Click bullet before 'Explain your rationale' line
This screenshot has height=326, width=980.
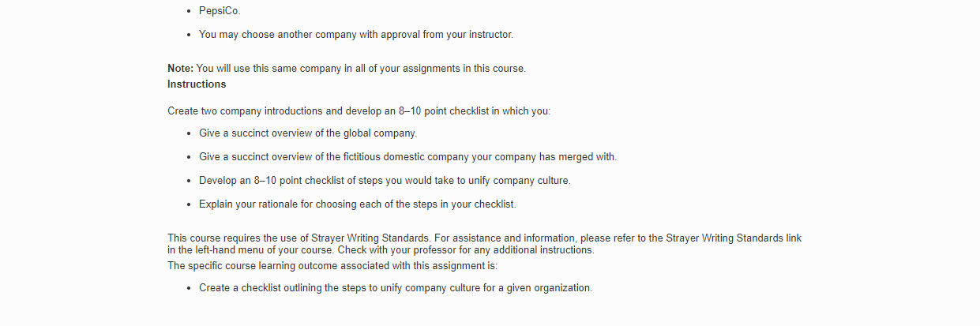point(190,204)
